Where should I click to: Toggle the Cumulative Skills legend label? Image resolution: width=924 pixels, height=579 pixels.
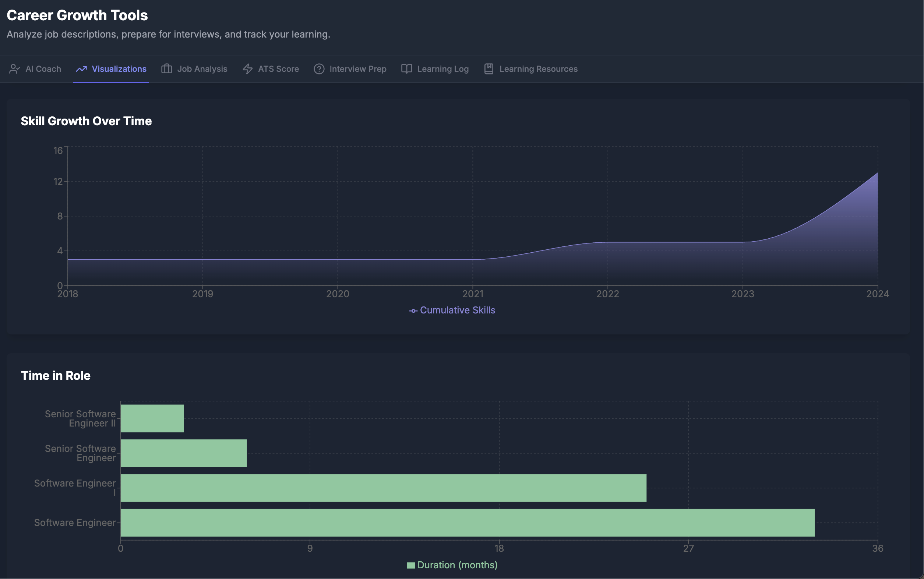click(x=458, y=310)
